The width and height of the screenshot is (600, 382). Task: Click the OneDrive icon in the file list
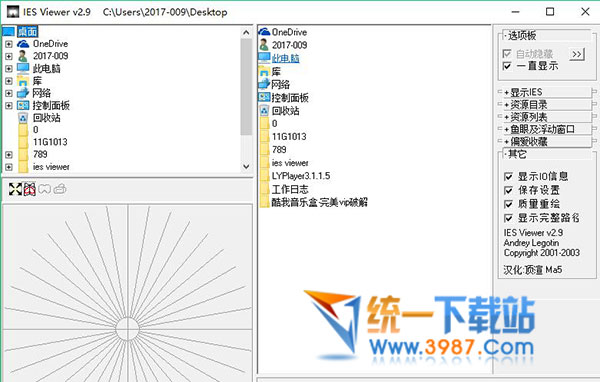pos(264,32)
